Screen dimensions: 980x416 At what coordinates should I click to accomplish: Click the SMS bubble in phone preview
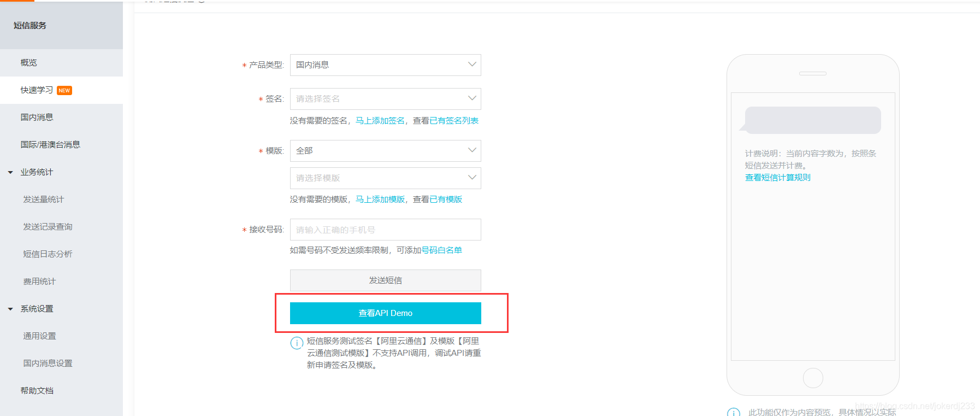click(812, 120)
